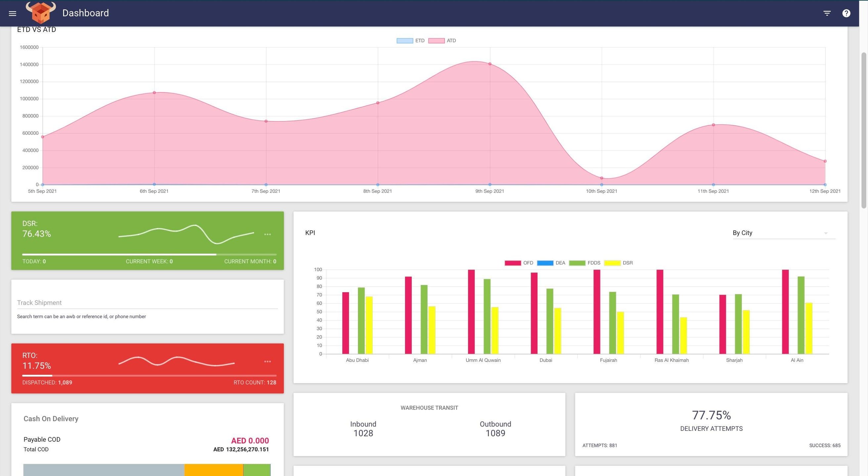Image resolution: width=868 pixels, height=476 pixels.
Task: Open RTO card three-dot menu
Action: 267,362
